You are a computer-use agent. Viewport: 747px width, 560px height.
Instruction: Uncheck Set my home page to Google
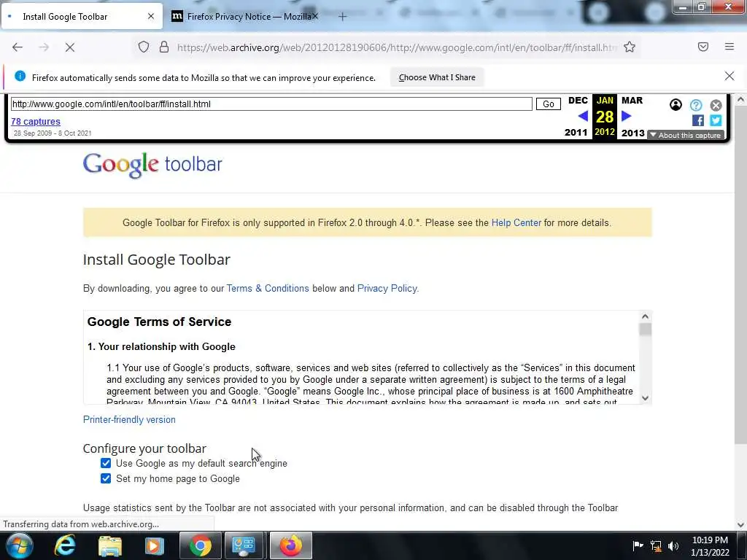tap(106, 478)
